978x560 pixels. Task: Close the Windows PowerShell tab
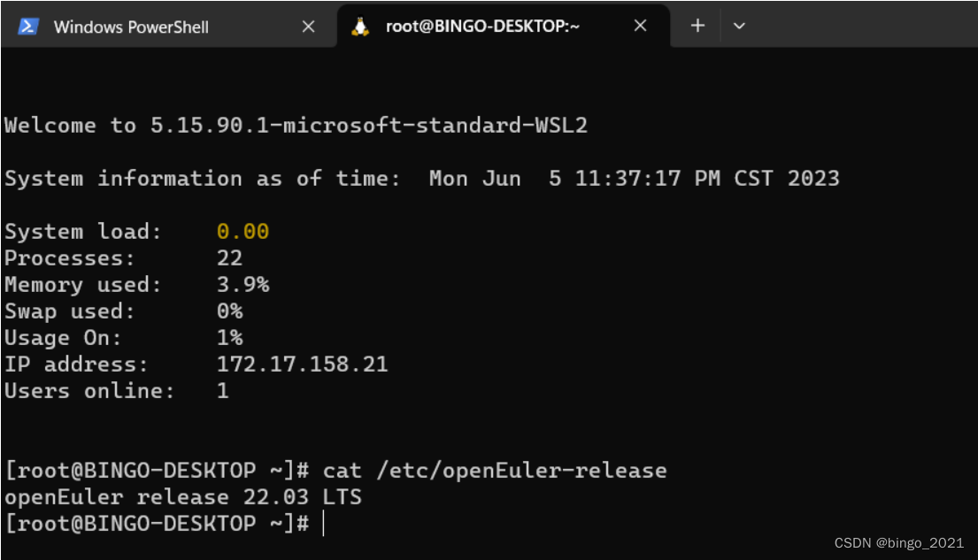tap(309, 27)
